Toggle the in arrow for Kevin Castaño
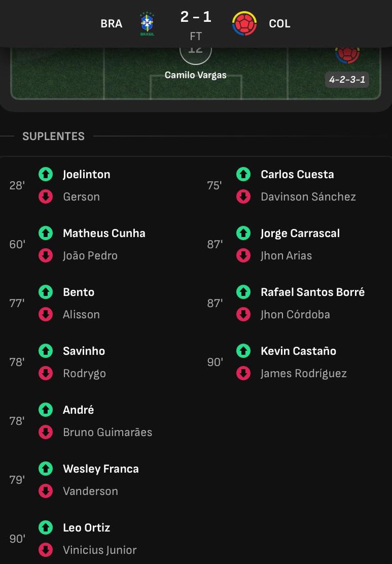The height and width of the screenshot is (564, 392). coord(243,351)
